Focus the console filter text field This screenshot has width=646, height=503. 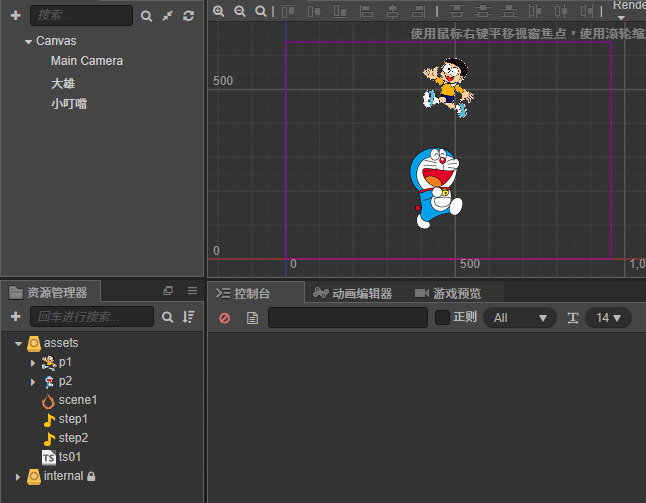tap(348, 318)
